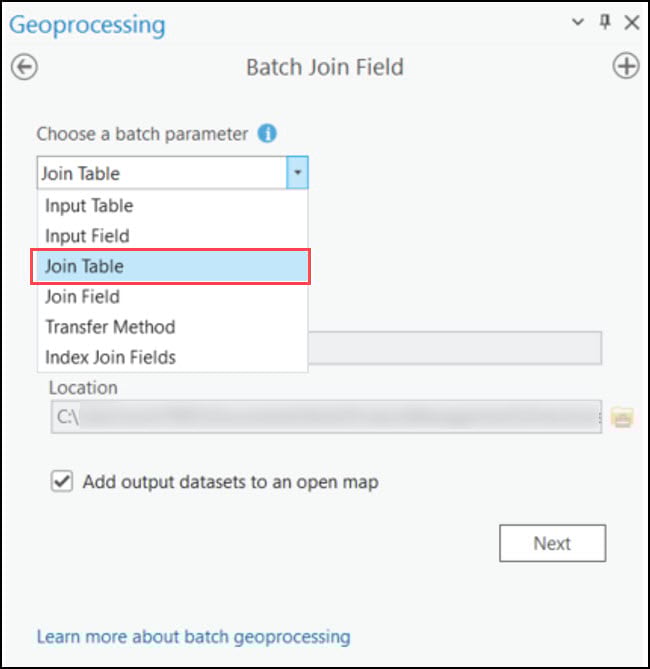Viewport: 650px width, 669px height.
Task: Select Join Field from the list
Action: (x=82, y=297)
